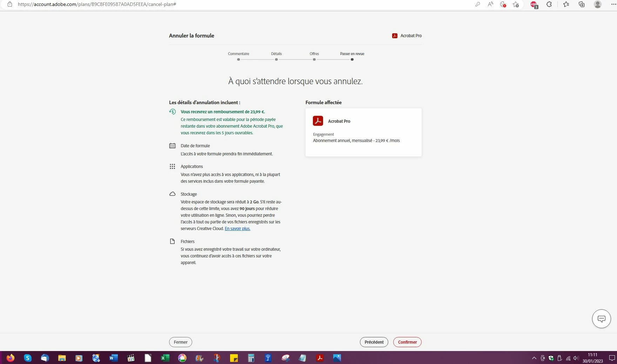Click the 'Annuler la formule' title
The image size is (617, 364).
(192, 36)
